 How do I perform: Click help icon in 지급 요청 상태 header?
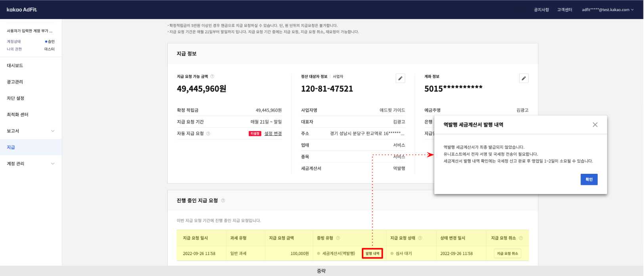pos(420,238)
